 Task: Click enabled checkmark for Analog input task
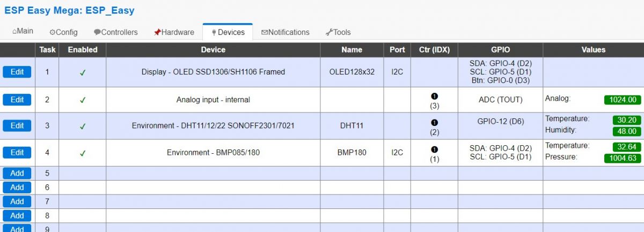[x=83, y=100]
